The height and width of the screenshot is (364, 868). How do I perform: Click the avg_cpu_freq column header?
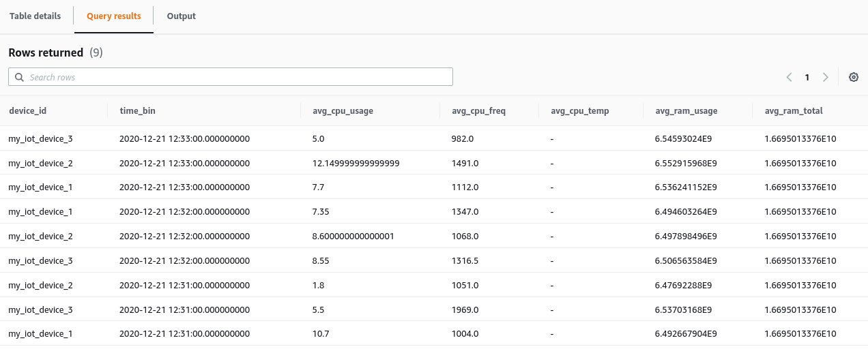478,110
